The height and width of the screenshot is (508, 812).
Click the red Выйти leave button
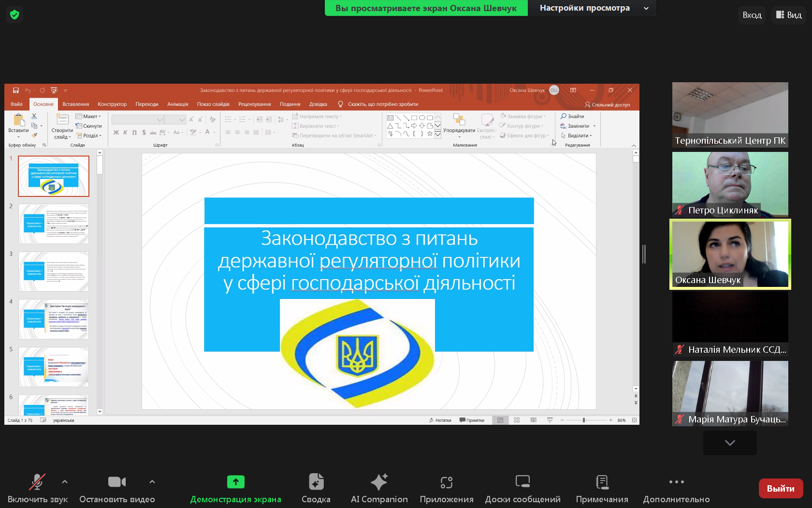pyautogui.click(x=781, y=488)
